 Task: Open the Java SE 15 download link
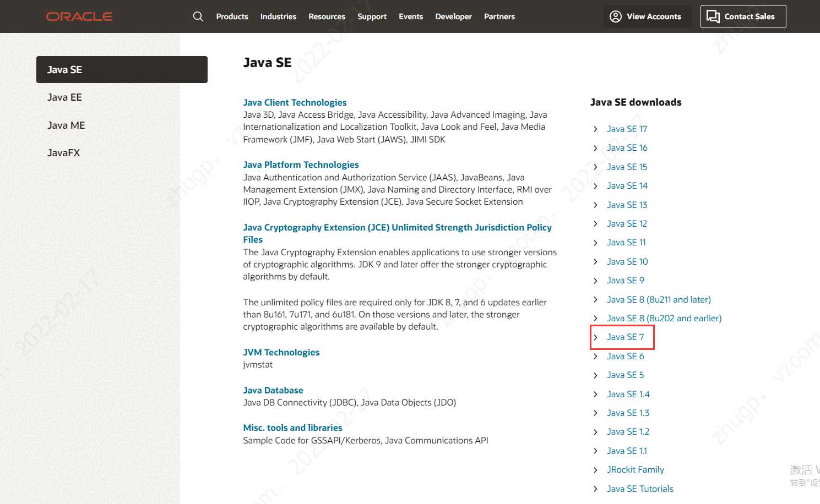tap(627, 167)
